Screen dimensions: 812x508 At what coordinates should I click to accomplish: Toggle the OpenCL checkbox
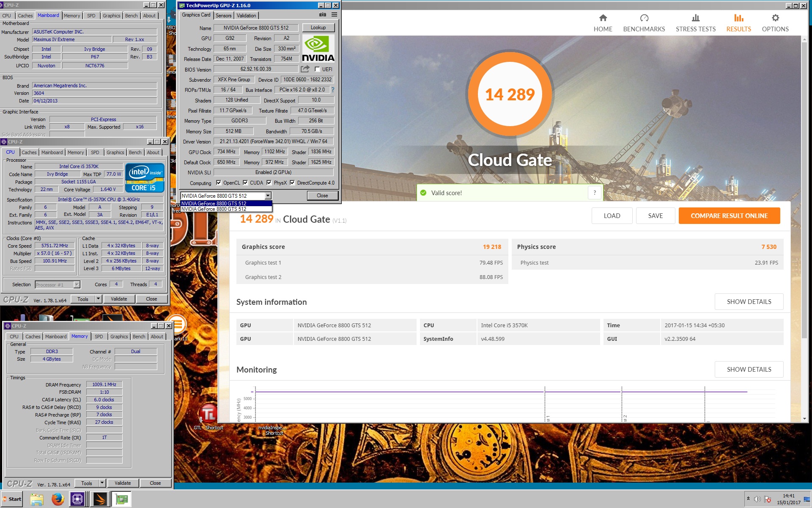[x=219, y=182]
